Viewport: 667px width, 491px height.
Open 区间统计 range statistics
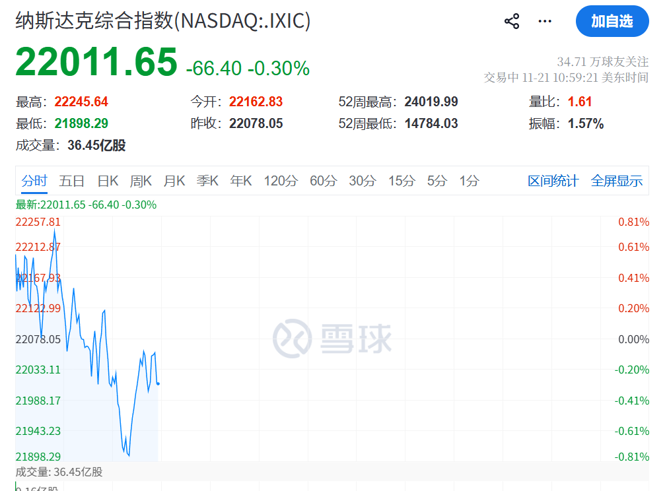[x=553, y=181]
